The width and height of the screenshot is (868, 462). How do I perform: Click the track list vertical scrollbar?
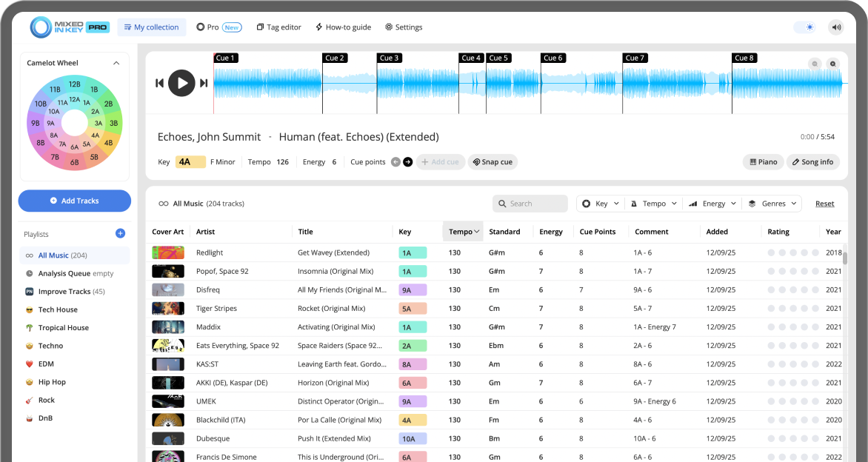[x=845, y=258]
